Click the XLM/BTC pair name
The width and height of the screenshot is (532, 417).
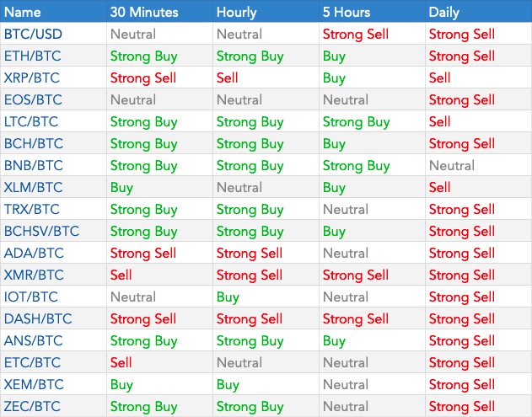tap(32, 188)
